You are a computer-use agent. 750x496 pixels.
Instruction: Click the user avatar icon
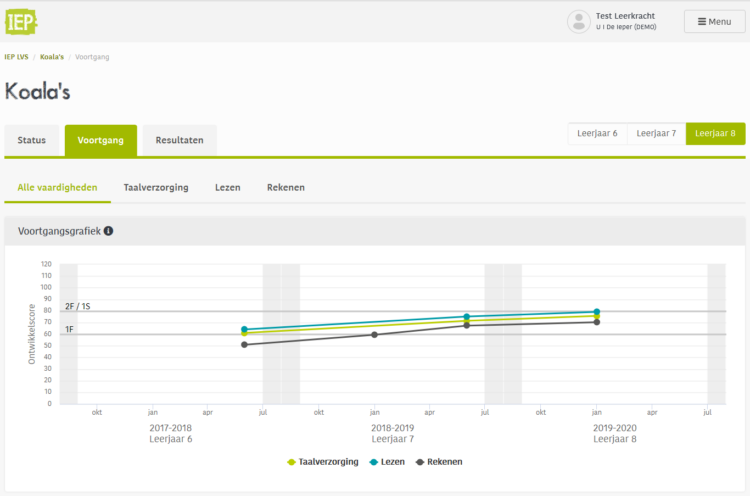pyautogui.click(x=578, y=21)
